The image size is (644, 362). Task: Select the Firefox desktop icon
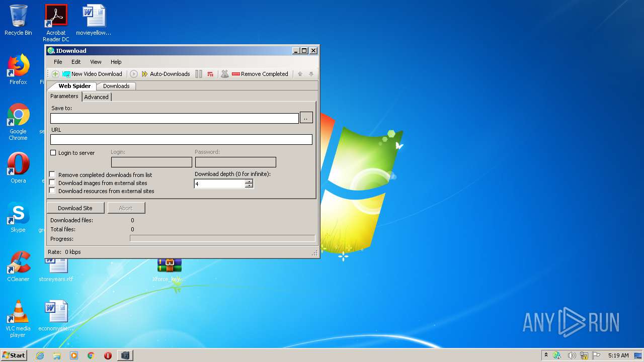(x=18, y=69)
